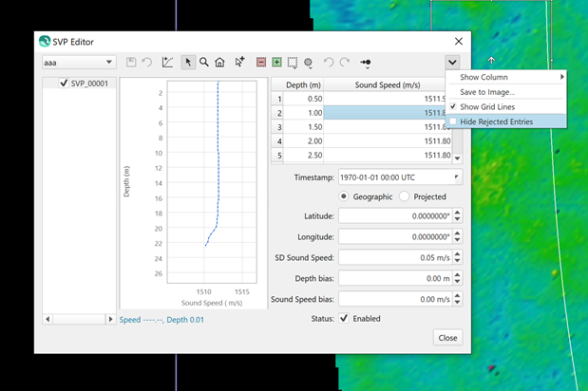Select the arrow pointer tool

(x=188, y=63)
